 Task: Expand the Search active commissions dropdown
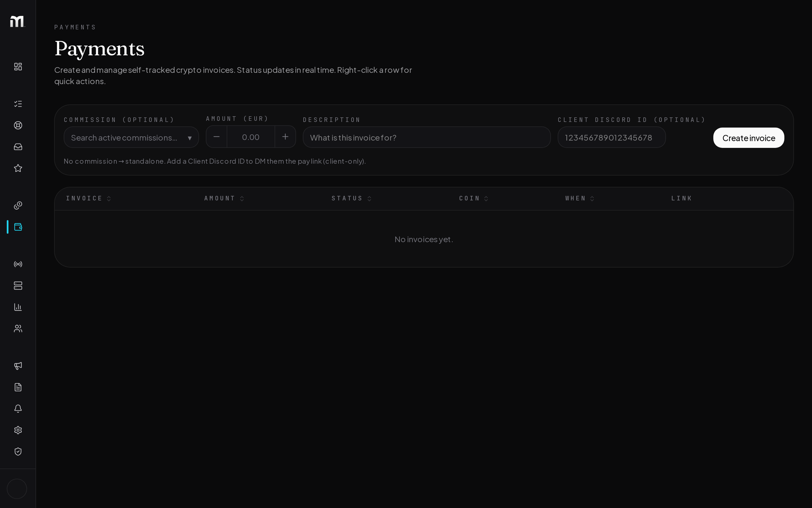point(131,137)
